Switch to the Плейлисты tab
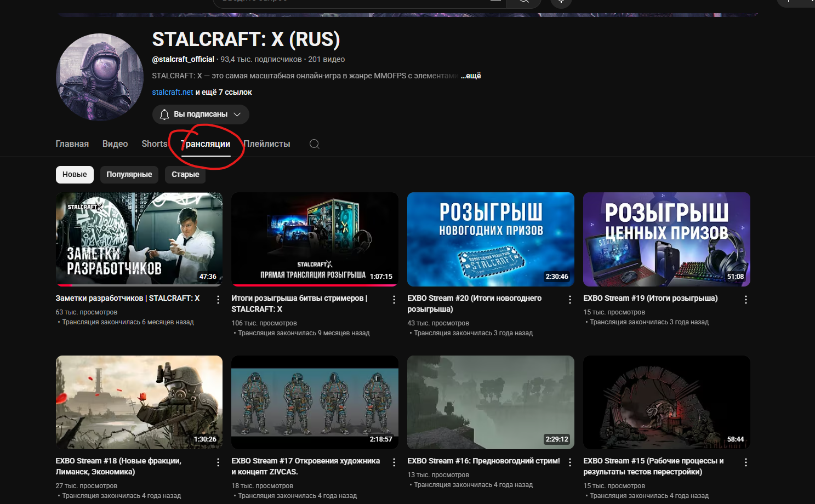The width and height of the screenshot is (815, 504). click(267, 144)
